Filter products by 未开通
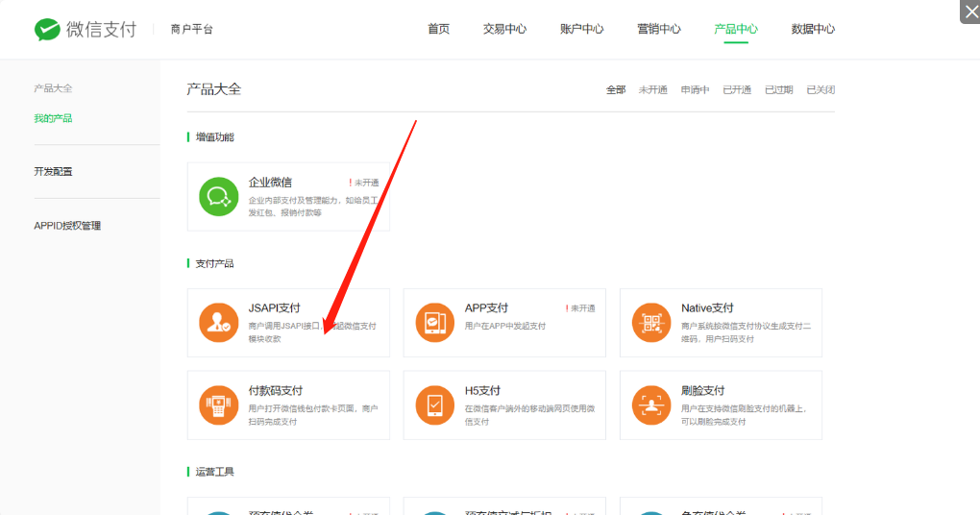This screenshot has width=980, height=515. [653, 90]
